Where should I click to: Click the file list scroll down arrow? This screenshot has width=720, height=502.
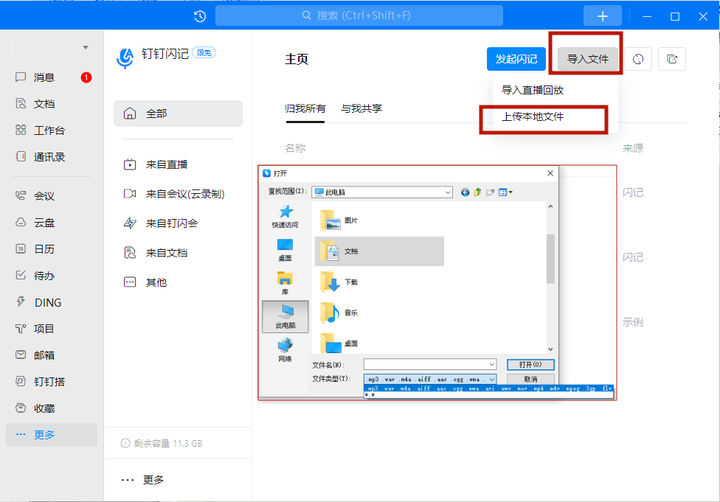[550, 350]
